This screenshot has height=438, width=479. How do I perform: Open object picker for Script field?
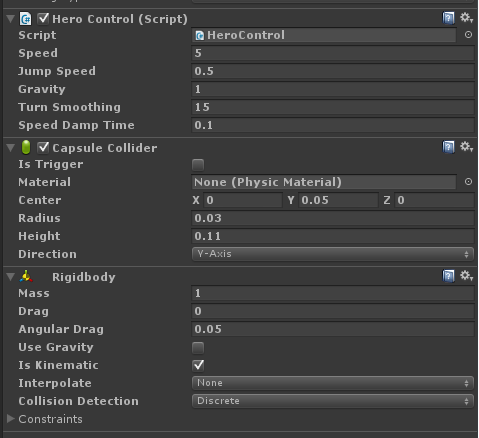tap(468, 35)
